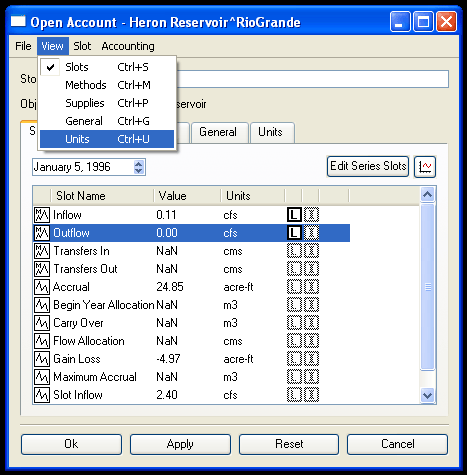Click the Value column header
The height and width of the screenshot is (475, 467).
[x=187, y=196]
